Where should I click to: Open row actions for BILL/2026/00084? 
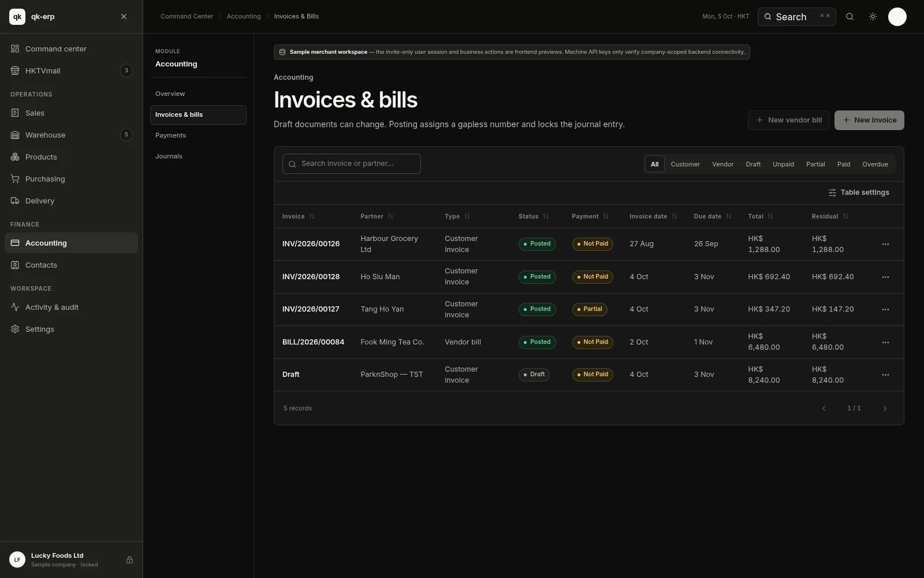(885, 342)
